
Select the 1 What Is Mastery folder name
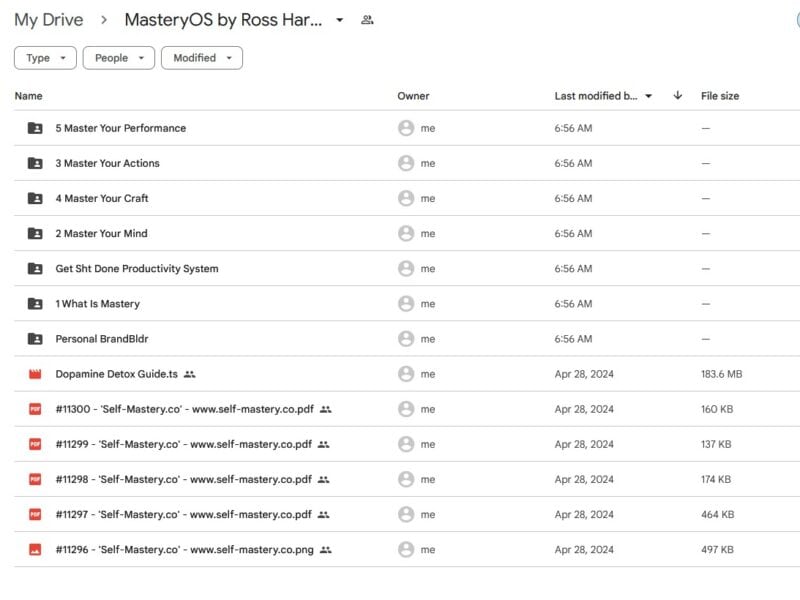[x=97, y=304]
